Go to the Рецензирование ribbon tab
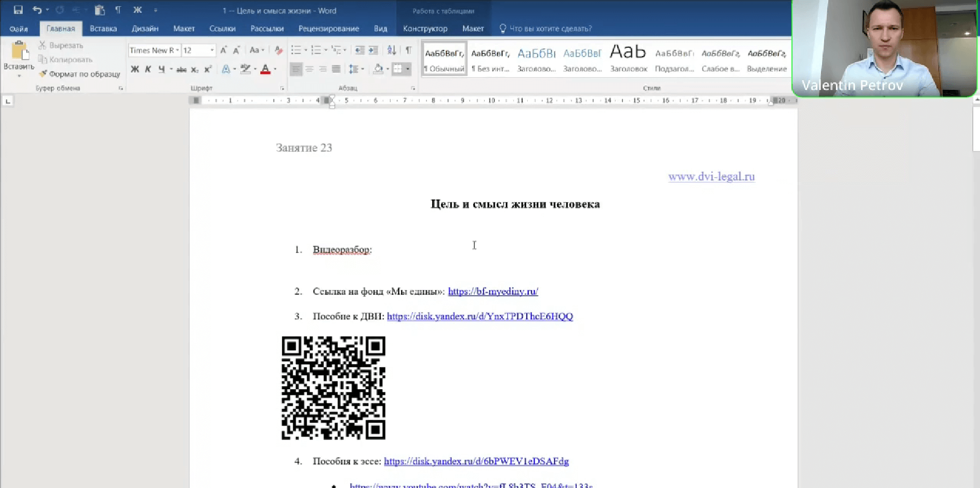 pyautogui.click(x=329, y=29)
